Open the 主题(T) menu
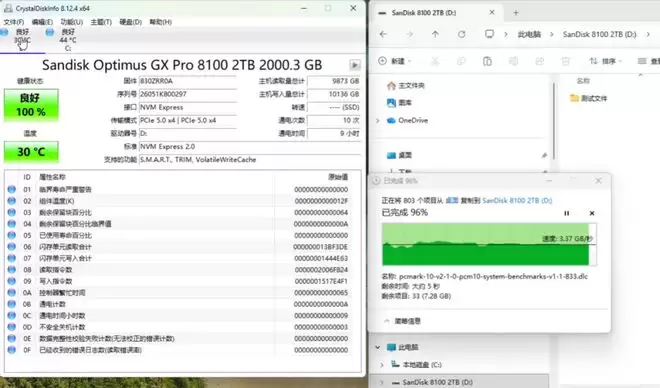This screenshot has height=388, width=660. 101,22
